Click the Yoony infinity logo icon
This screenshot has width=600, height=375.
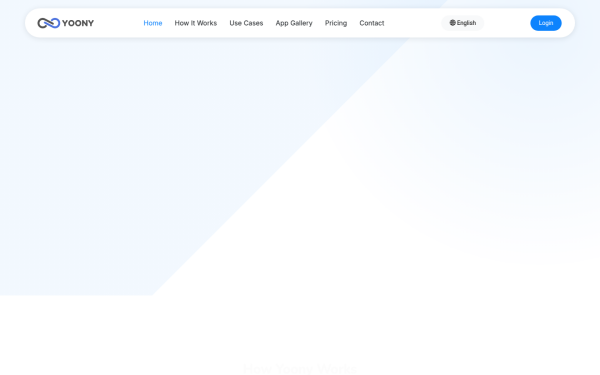click(x=49, y=23)
